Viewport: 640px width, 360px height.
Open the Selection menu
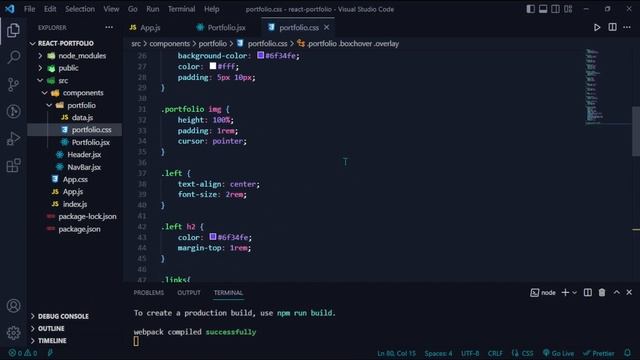click(x=80, y=9)
